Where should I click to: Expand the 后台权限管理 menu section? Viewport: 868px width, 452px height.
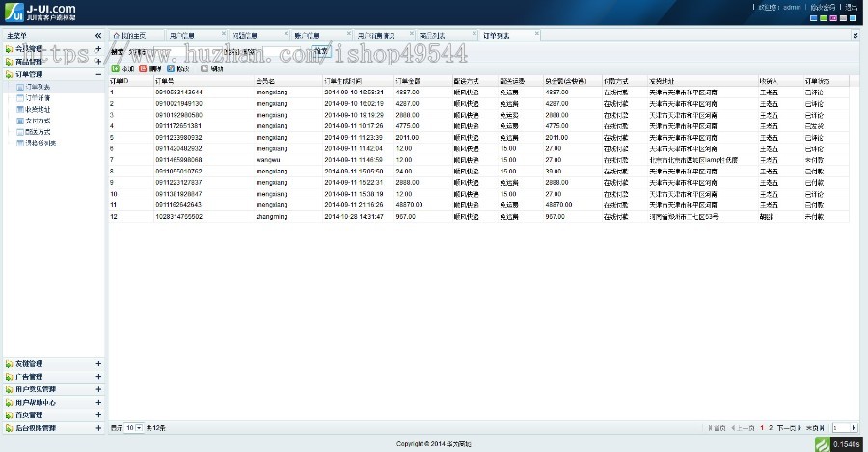(x=98, y=428)
